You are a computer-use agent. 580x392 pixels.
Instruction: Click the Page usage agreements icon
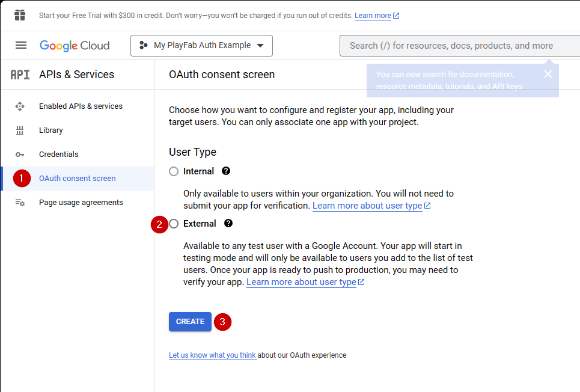(x=21, y=202)
